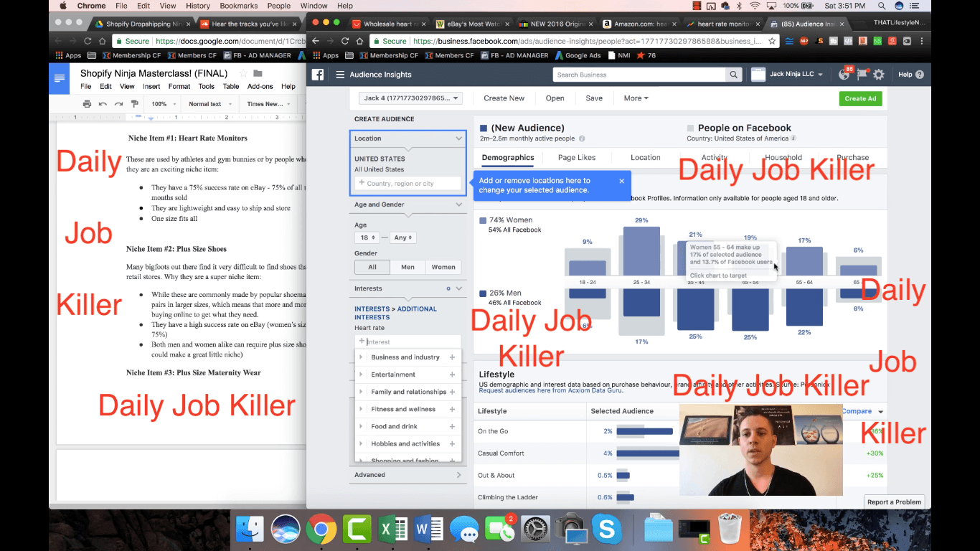Open the maximum age Any dropdown
The height and width of the screenshot is (551, 980).
click(x=402, y=237)
